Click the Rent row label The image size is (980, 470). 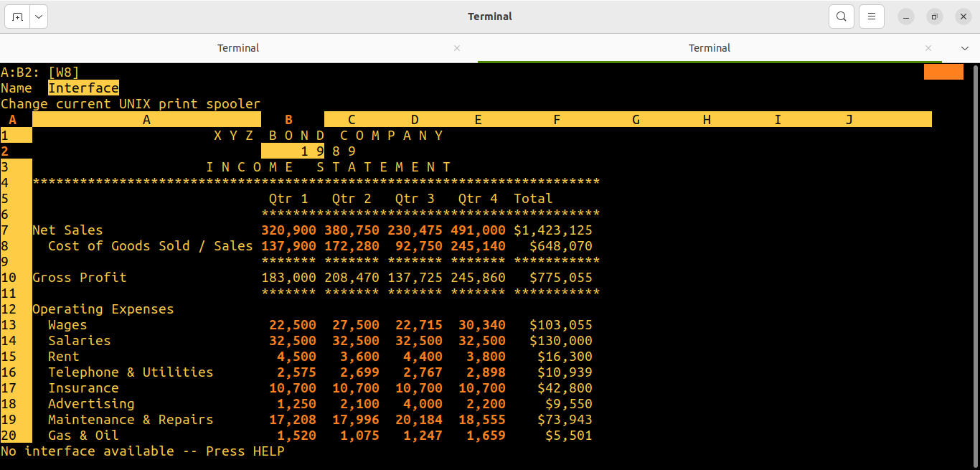(x=64, y=357)
